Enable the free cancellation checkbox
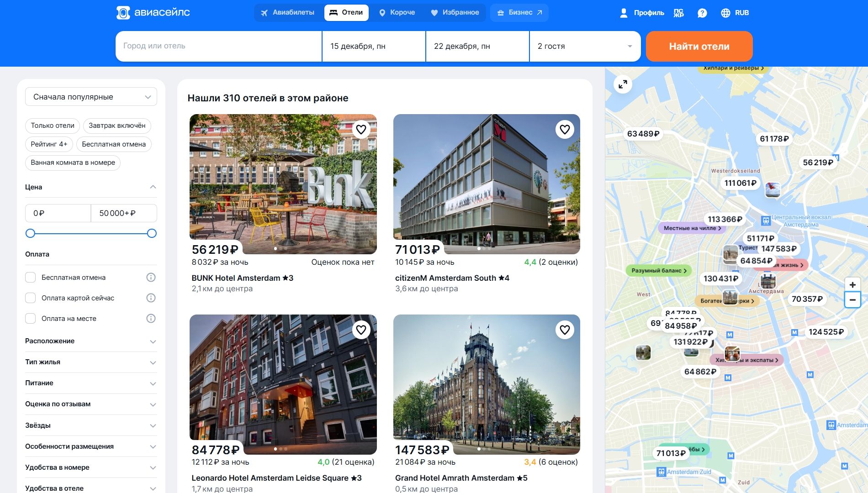 point(31,278)
